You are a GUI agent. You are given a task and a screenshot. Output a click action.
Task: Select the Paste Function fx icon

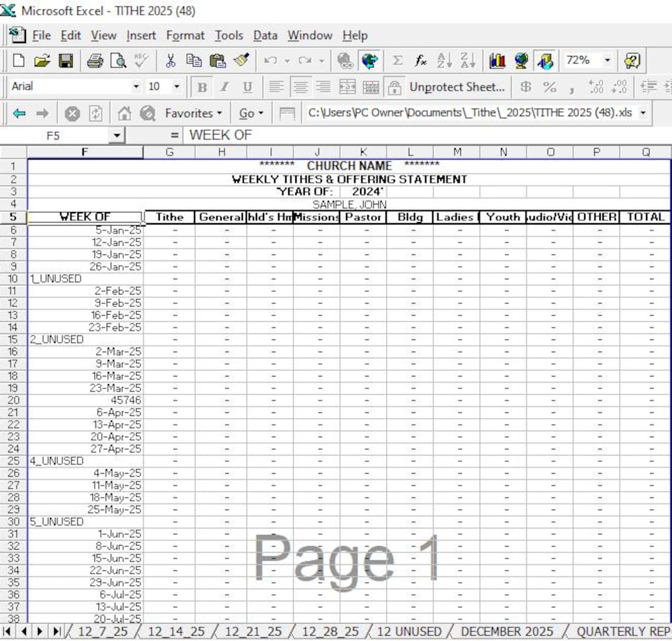click(x=420, y=60)
